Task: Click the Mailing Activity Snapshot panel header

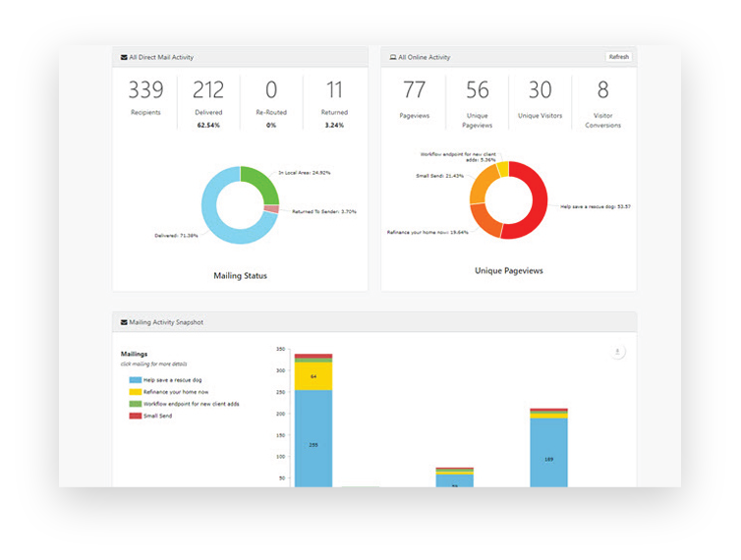Action: [x=374, y=322]
